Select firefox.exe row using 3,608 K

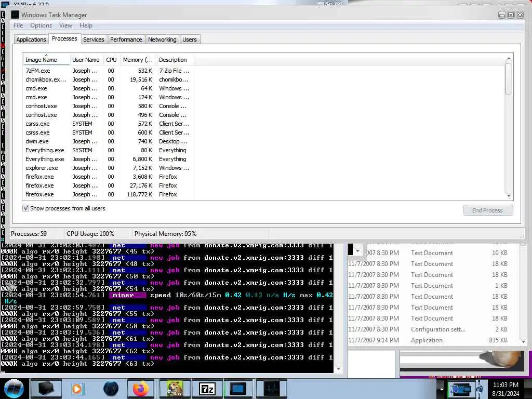click(108, 177)
